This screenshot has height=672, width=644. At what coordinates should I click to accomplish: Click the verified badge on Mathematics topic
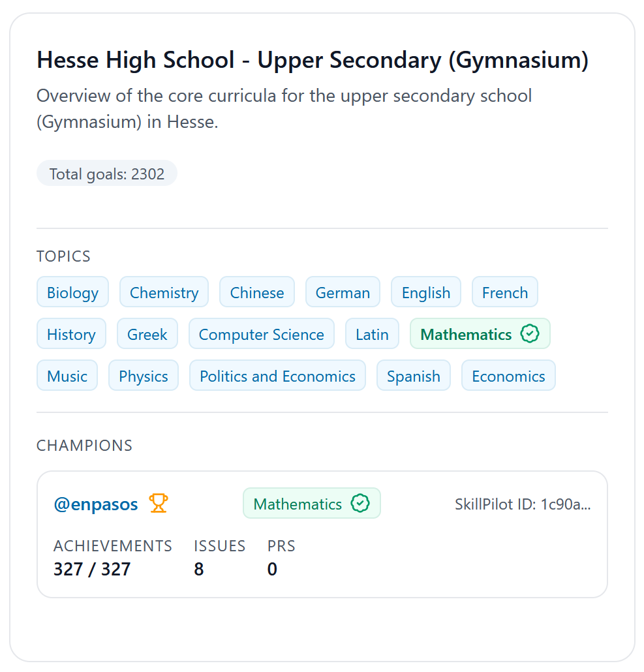pos(530,334)
